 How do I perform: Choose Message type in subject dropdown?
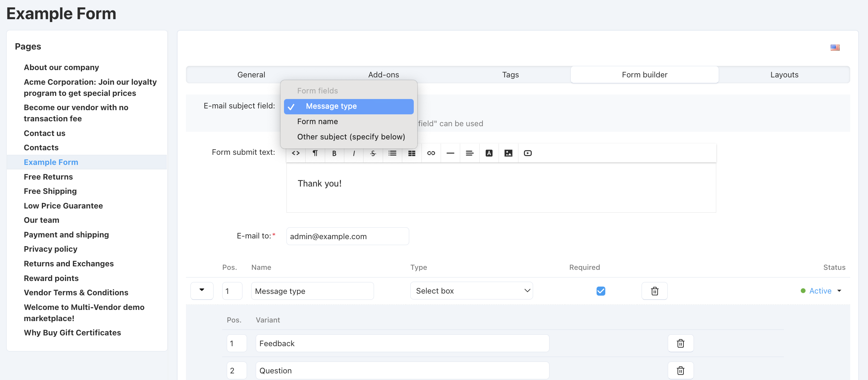coord(349,106)
